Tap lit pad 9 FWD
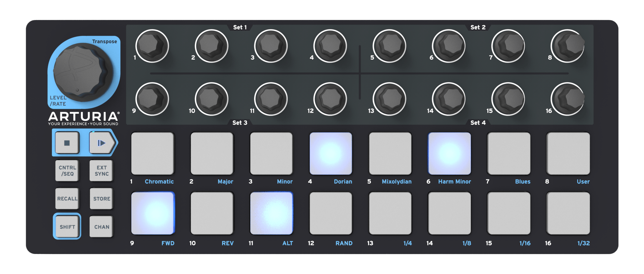Image resolution: width=644 pixels, height=274 pixels. [153, 213]
